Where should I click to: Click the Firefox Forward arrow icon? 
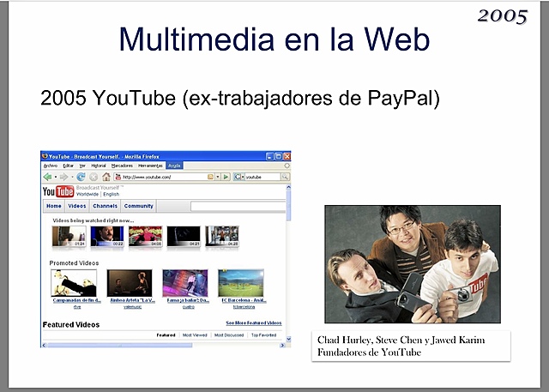pyautogui.click(x=63, y=177)
